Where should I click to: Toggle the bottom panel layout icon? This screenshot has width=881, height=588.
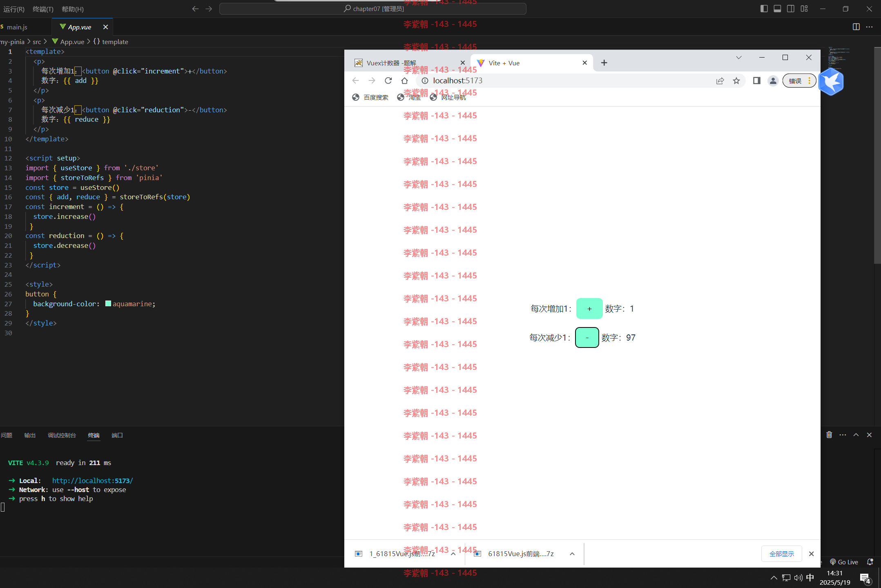pos(777,9)
